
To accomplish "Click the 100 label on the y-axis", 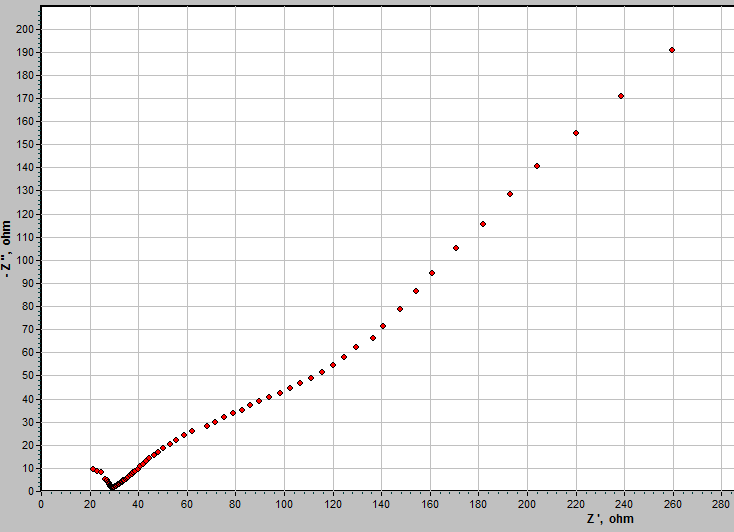I will click(25, 260).
